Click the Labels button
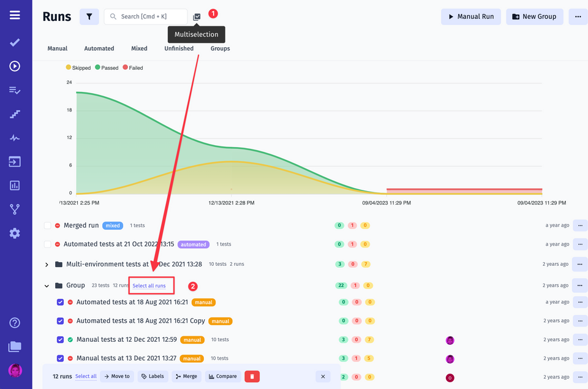Screen dimensions: 588x389 (x=153, y=376)
